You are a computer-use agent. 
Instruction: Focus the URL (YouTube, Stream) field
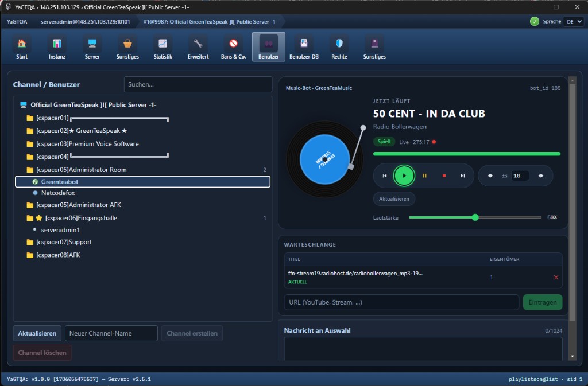coord(401,302)
